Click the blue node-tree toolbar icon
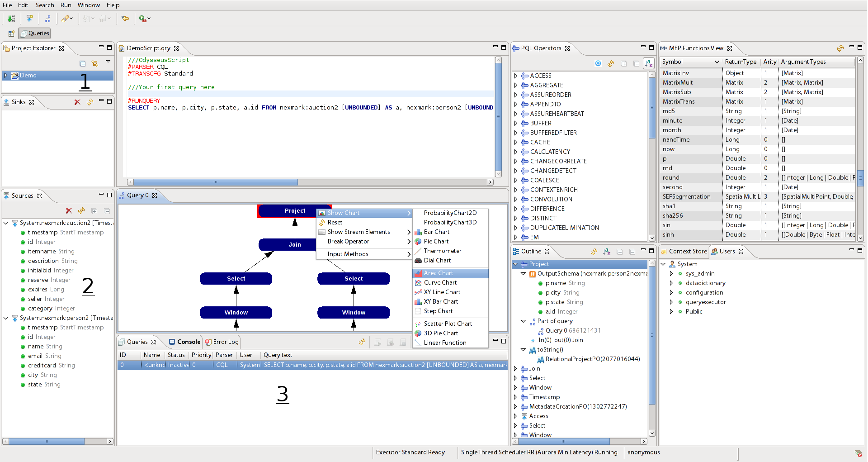The width and height of the screenshot is (868, 462). pos(47,19)
